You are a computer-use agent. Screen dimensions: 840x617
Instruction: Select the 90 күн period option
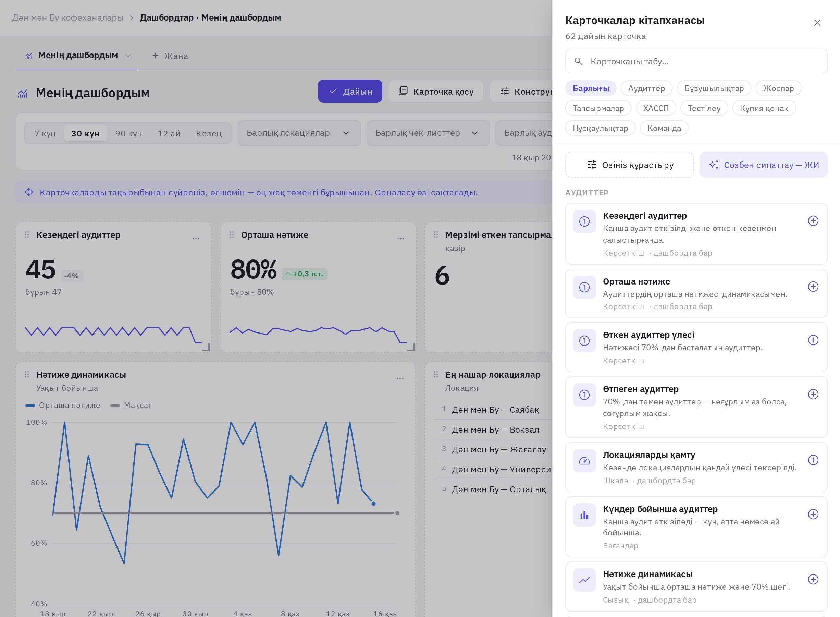(x=129, y=133)
